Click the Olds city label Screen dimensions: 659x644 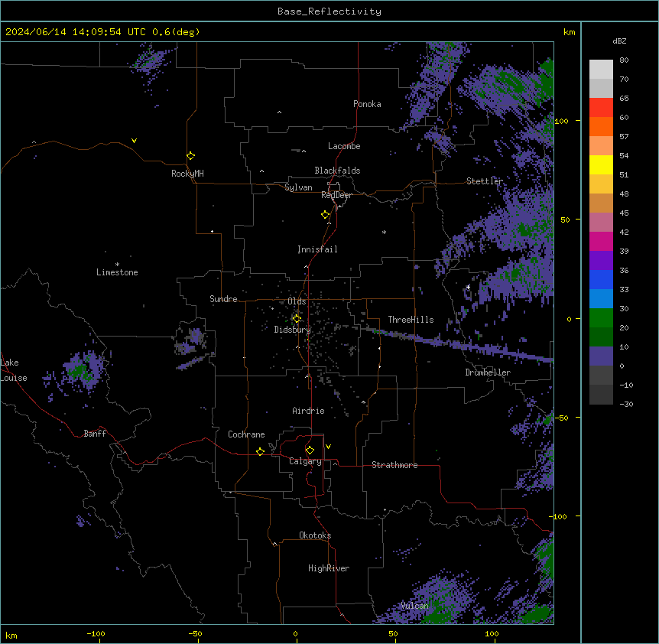point(297,301)
